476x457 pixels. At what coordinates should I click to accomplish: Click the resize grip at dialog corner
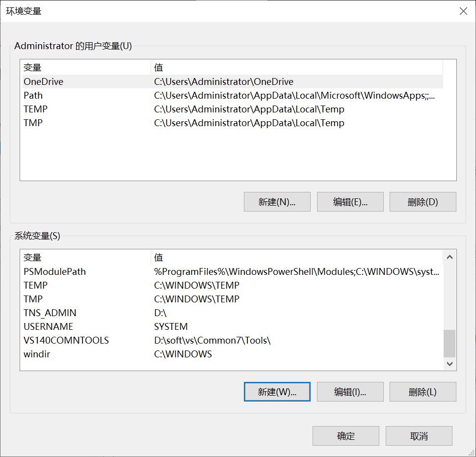tap(472, 453)
